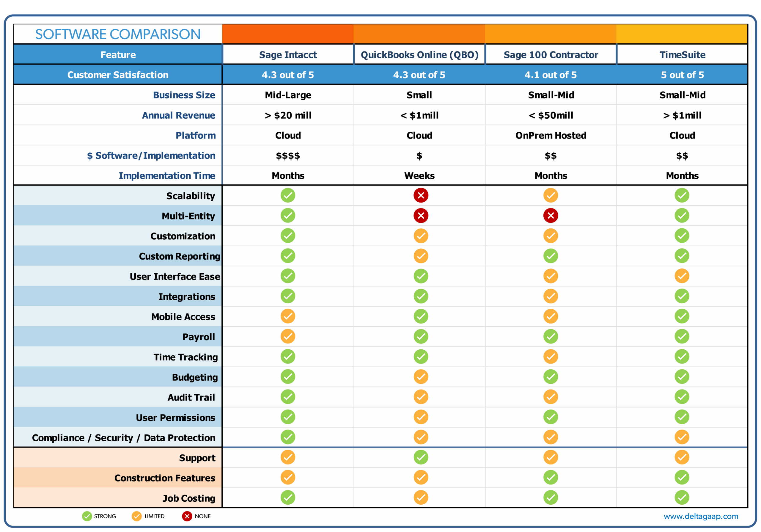Click the red X for Sage 100 Contractor Multi-Entity
761x532 pixels.
click(x=551, y=216)
